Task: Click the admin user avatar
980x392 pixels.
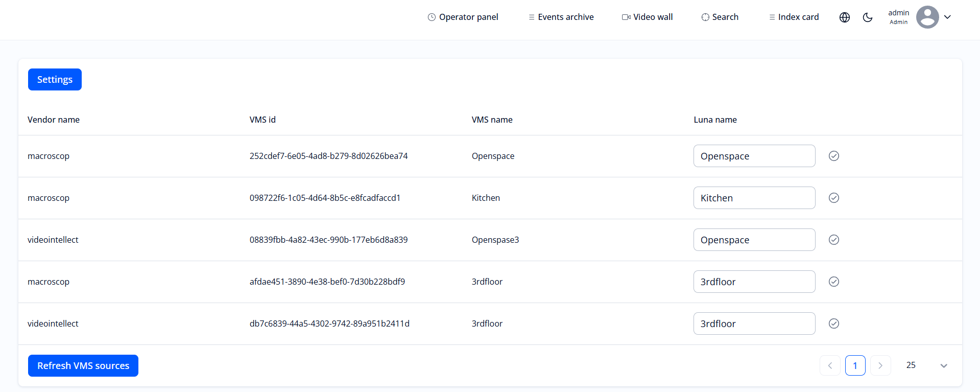Action: click(x=927, y=17)
